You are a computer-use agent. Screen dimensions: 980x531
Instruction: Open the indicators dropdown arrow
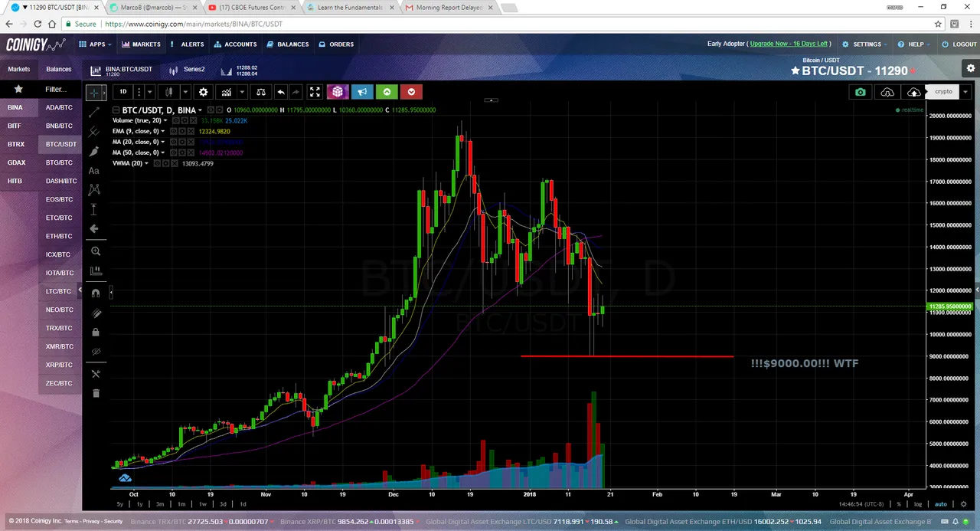click(x=242, y=92)
